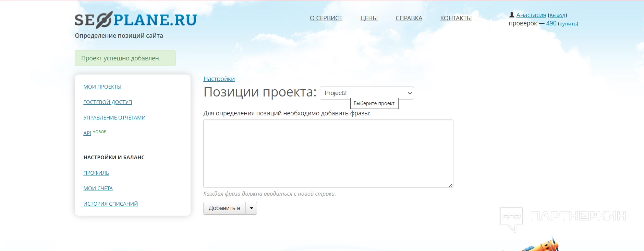Click the SEOPLANE.RU logo
644x251 pixels.
(135, 20)
